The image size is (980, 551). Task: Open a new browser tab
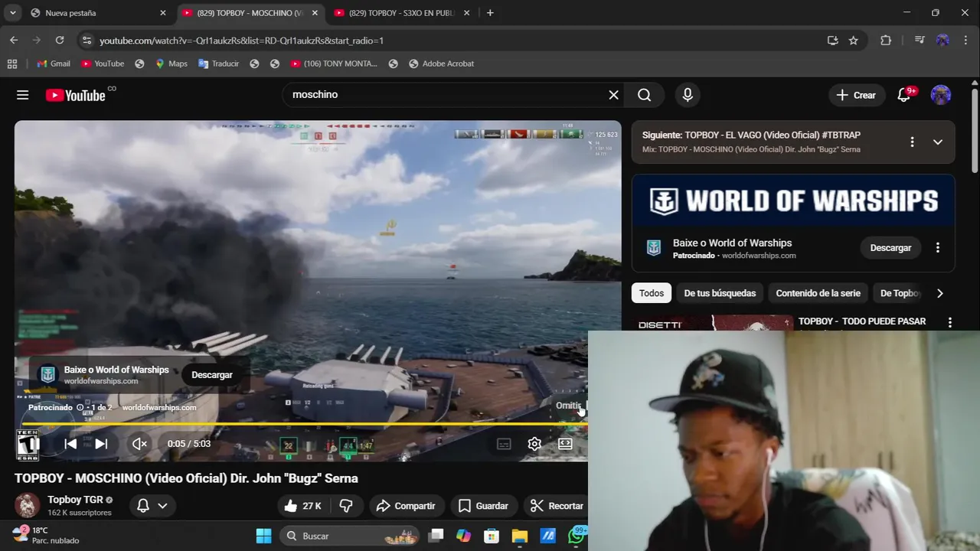coord(490,13)
